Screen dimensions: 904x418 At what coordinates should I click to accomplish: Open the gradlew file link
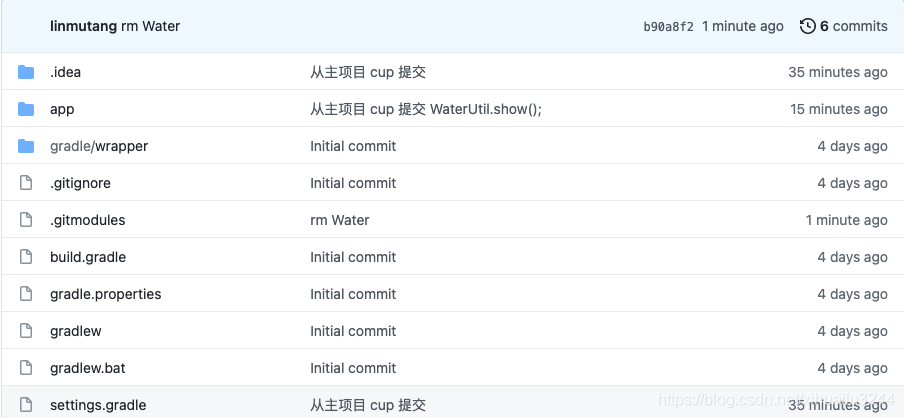point(75,331)
